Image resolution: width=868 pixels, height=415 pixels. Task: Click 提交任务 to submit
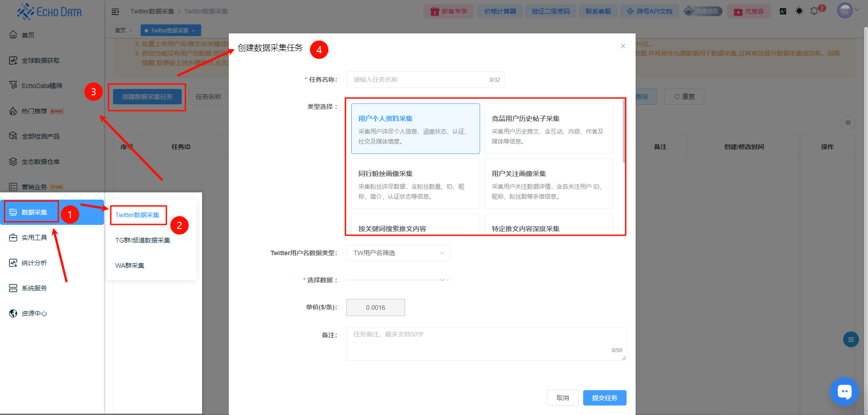click(604, 398)
